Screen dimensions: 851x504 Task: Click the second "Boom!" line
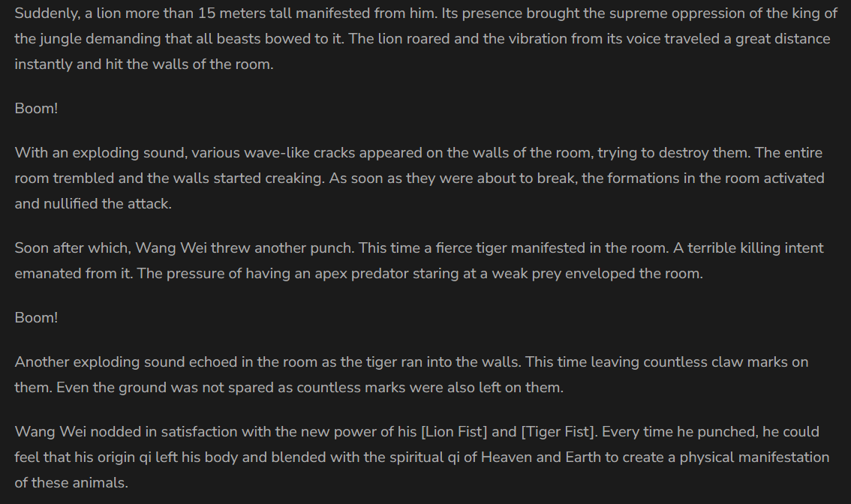36,318
